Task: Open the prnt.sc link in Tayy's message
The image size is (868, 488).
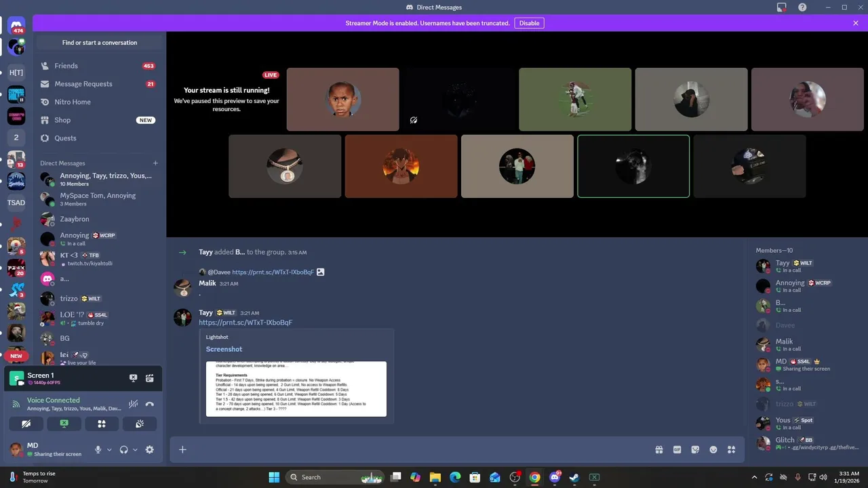Action: pyautogui.click(x=245, y=323)
